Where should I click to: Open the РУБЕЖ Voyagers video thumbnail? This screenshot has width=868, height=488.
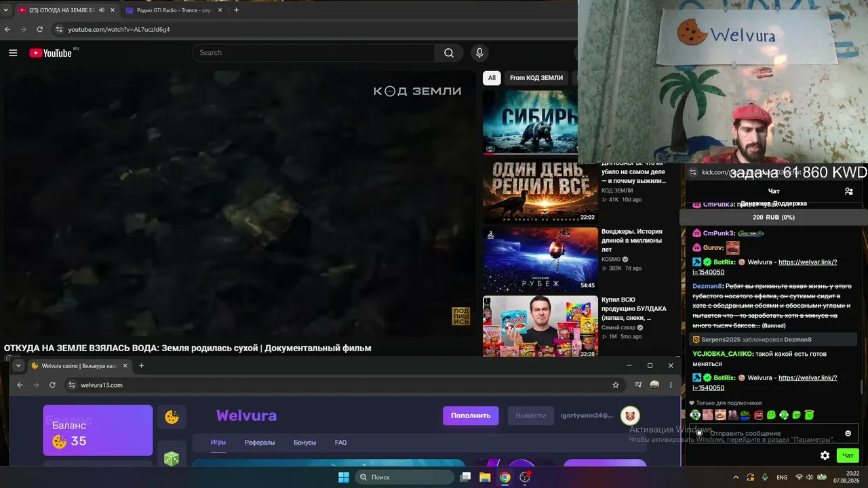pyautogui.click(x=540, y=260)
